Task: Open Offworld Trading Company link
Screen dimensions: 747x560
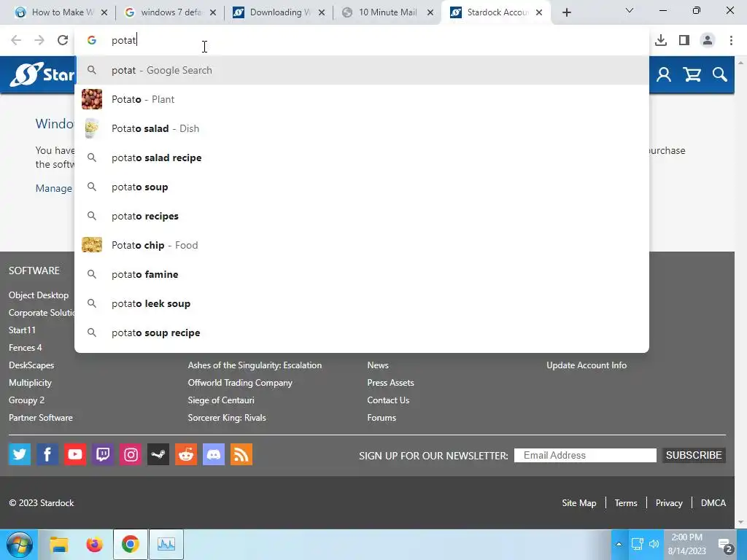Action: pyautogui.click(x=240, y=383)
